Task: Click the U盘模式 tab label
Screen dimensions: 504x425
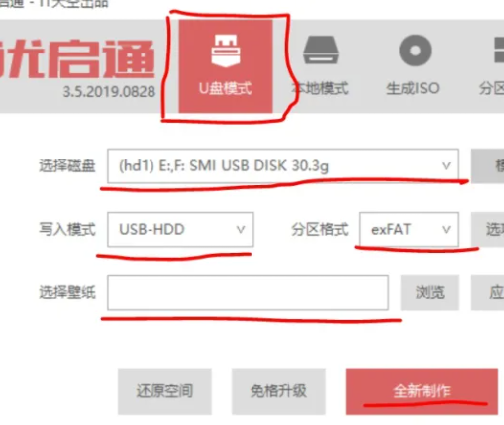Action: click(226, 88)
